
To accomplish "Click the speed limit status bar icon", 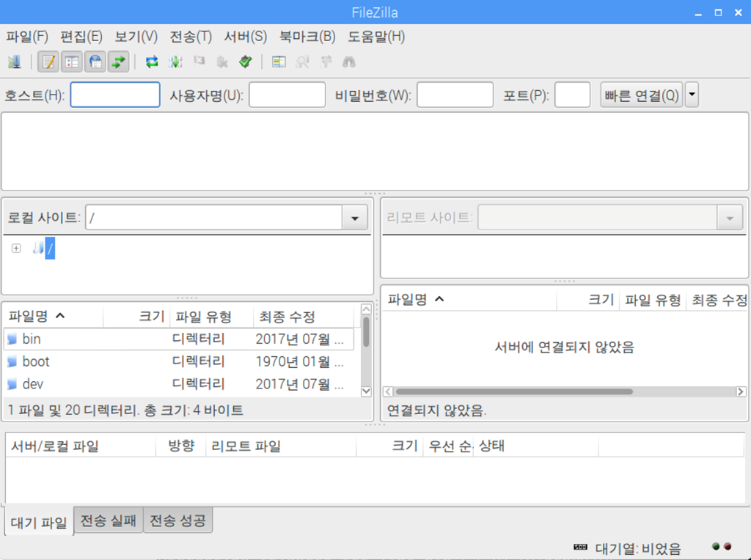I will click(x=580, y=547).
